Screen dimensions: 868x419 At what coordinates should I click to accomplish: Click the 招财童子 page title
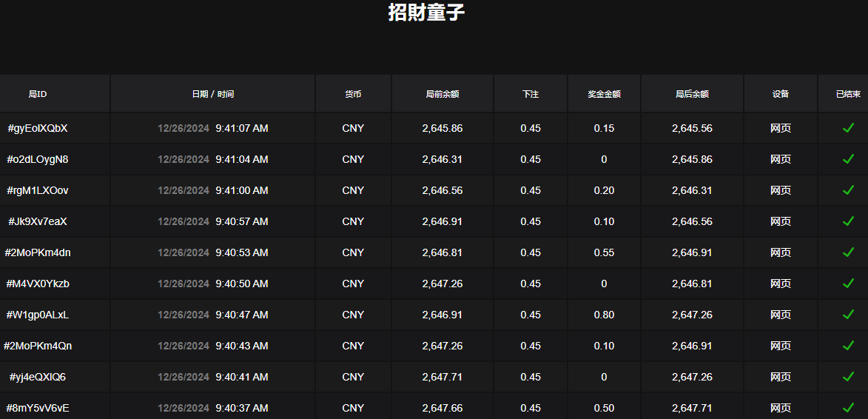coord(426,13)
